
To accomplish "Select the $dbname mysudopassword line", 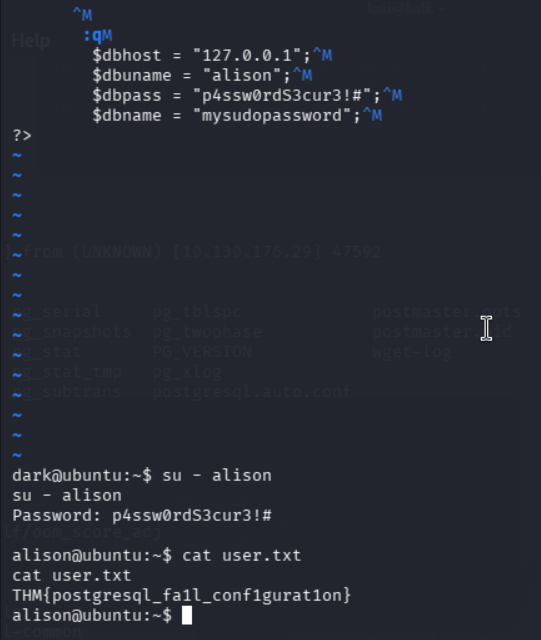I will coord(237,115).
